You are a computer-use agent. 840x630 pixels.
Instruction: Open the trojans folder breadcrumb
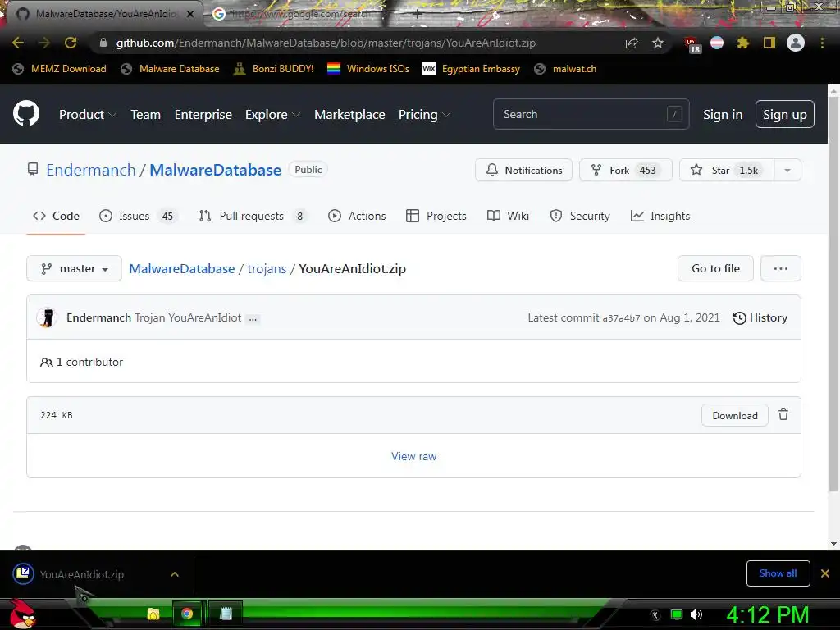[x=267, y=268]
